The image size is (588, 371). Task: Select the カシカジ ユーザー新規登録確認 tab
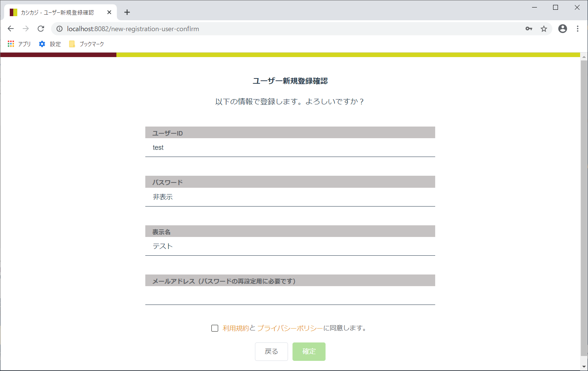[60, 12]
